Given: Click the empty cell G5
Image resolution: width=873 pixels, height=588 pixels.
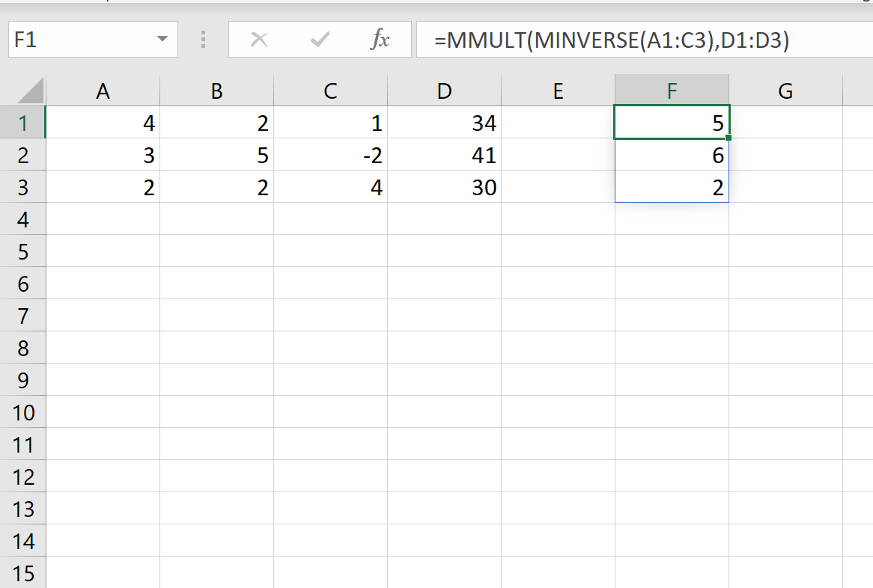Looking at the screenshot, I should [x=785, y=251].
